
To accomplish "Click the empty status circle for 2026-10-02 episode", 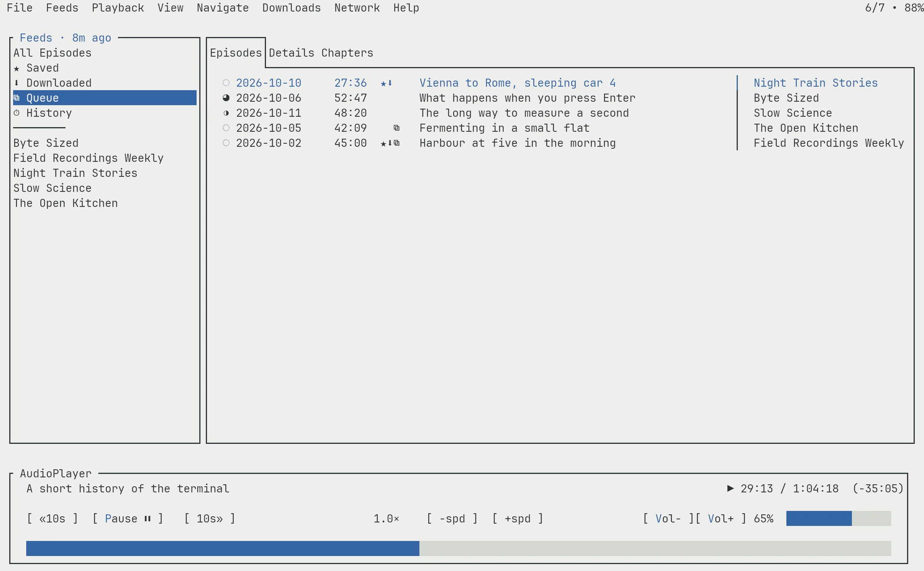I will click(226, 143).
